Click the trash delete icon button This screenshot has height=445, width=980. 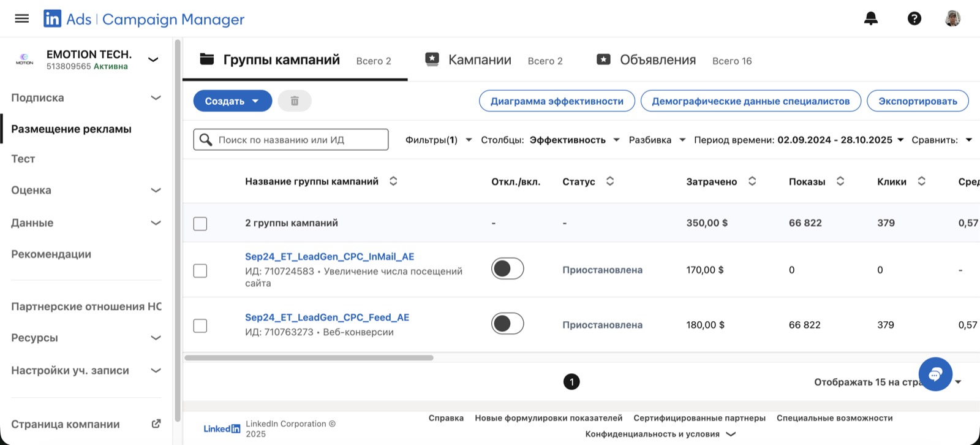click(295, 101)
